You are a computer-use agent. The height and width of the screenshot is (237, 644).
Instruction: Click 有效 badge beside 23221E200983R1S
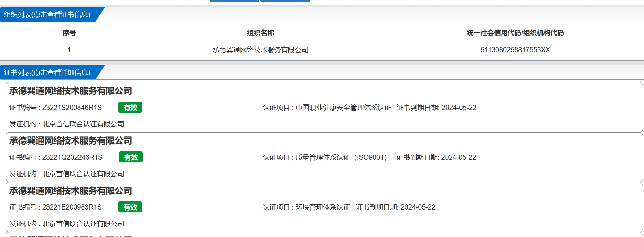click(x=130, y=207)
